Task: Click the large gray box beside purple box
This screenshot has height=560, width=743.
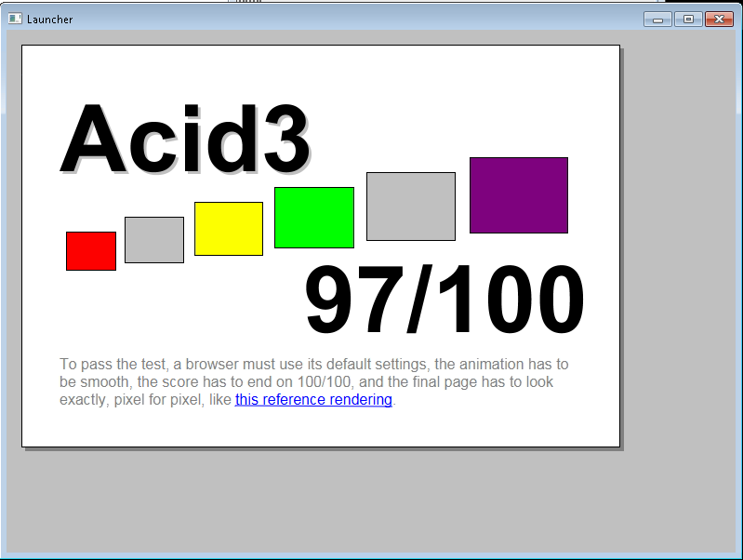Action: tap(411, 207)
